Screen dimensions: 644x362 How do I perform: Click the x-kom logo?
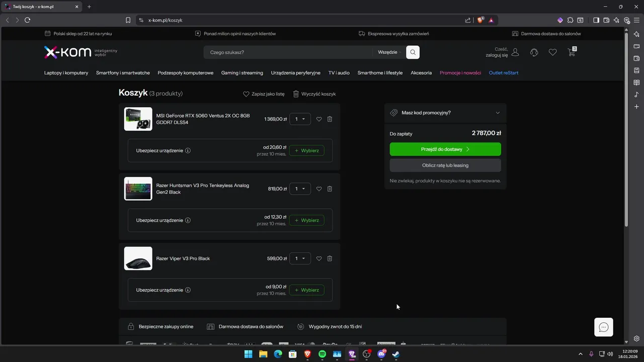(x=67, y=52)
